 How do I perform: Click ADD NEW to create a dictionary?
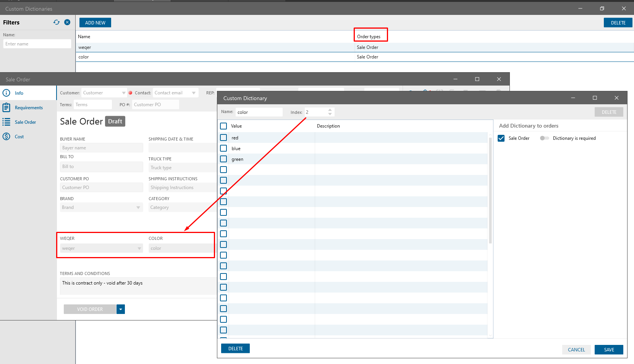click(95, 23)
